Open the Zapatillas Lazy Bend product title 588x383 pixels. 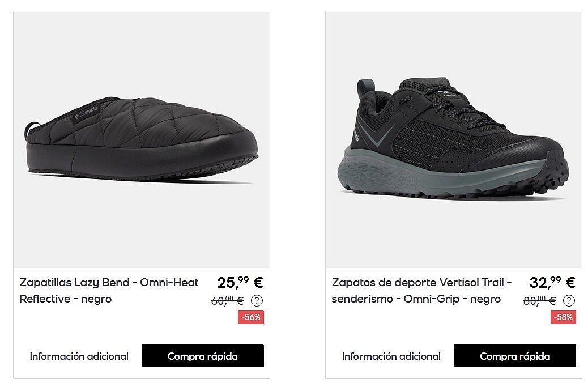[109, 291]
